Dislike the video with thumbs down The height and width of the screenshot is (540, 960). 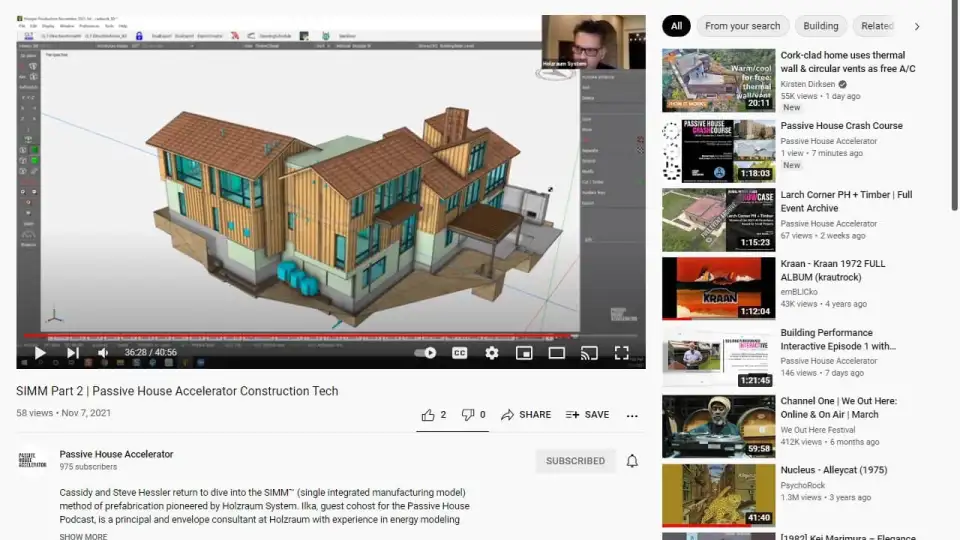[x=473, y=415]
